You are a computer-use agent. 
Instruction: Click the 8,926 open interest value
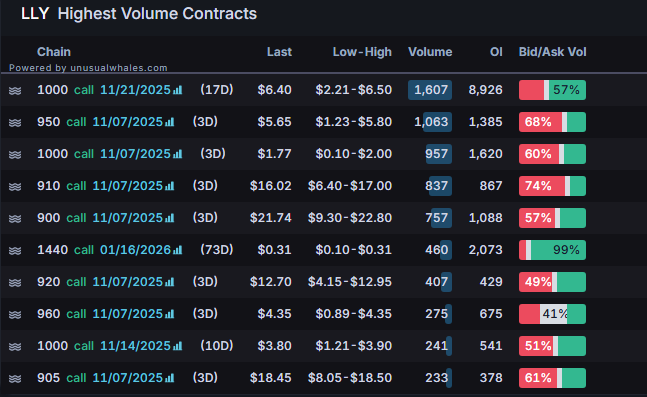click(486, 90)
